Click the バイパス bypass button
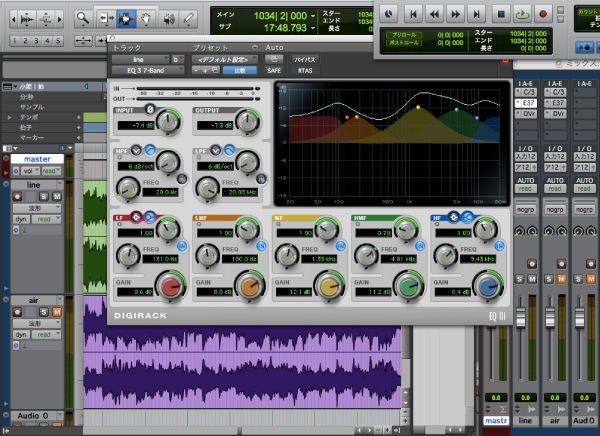The height and width of the screenshot is (436, 600). (x=305, y=60)
